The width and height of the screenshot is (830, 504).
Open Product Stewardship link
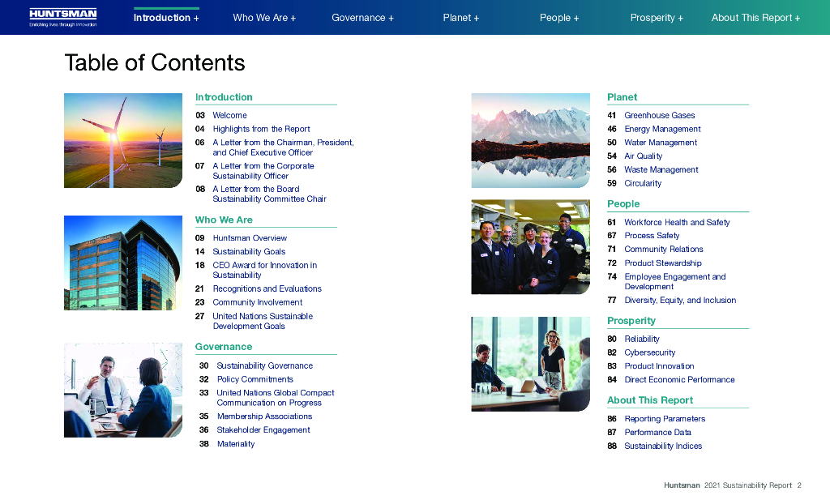[663, 263]
